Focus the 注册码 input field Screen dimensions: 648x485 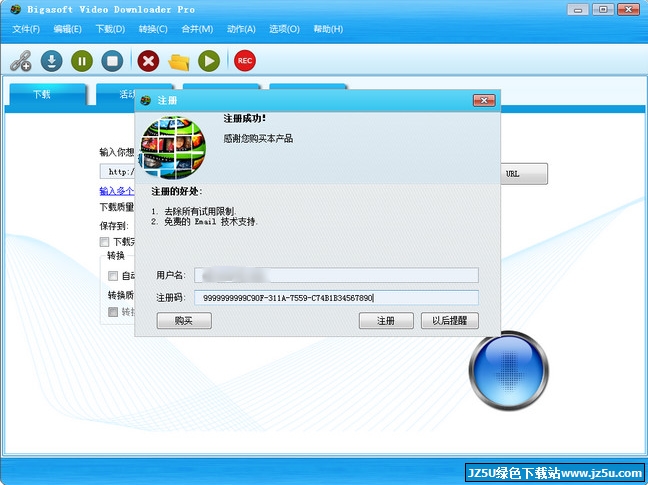click(x=336, y=297)
